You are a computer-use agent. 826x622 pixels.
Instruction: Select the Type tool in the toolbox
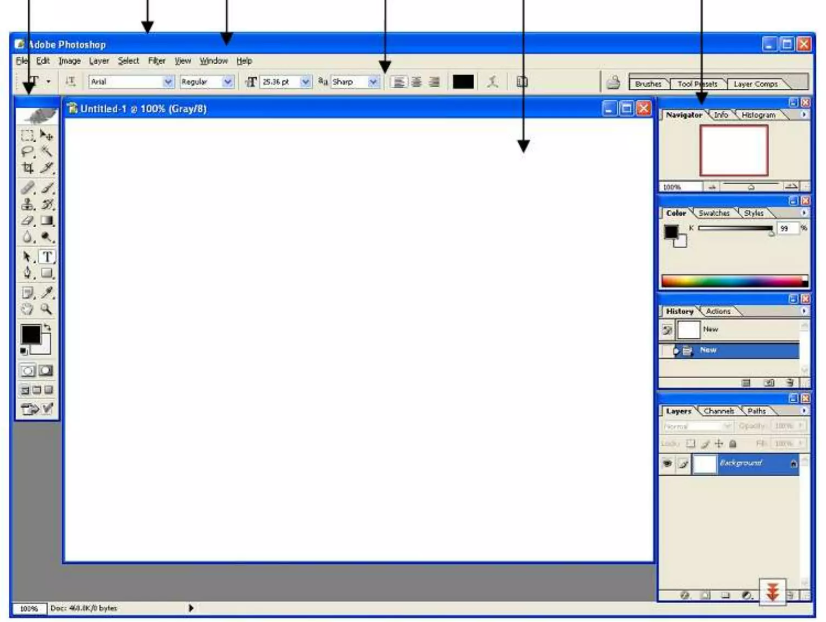[47, 257]
